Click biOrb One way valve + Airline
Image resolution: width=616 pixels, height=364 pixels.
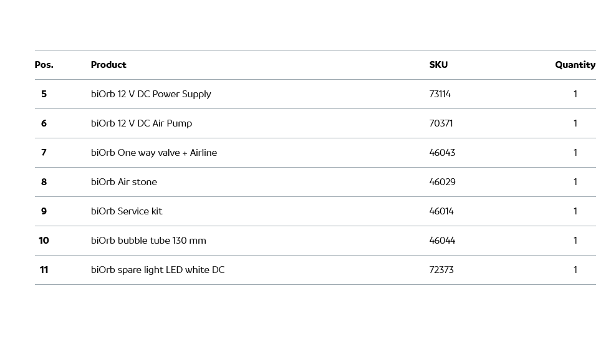click(x=154, y=153)
